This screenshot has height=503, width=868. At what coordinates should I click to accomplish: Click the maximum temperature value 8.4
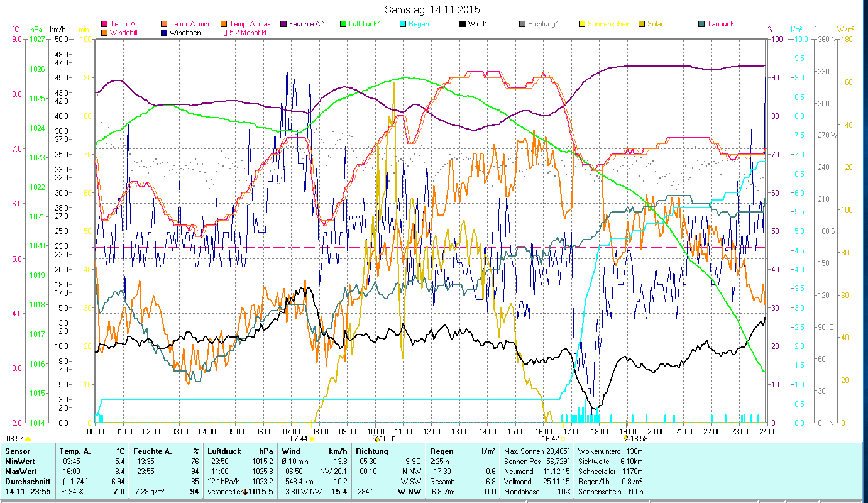pos(120,471)
